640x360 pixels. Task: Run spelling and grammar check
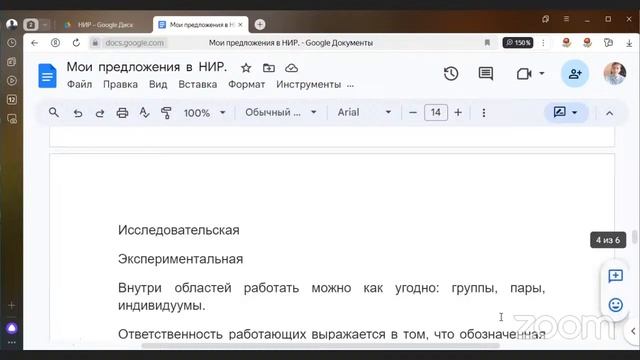[144, 113]
